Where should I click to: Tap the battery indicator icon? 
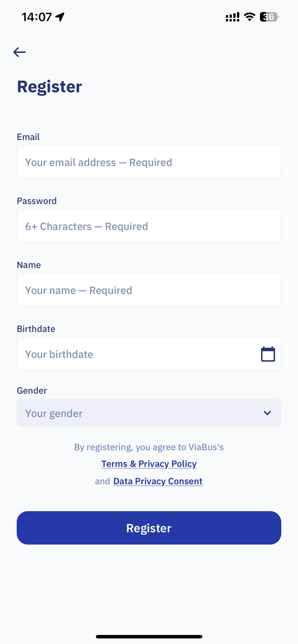(269, 17)
